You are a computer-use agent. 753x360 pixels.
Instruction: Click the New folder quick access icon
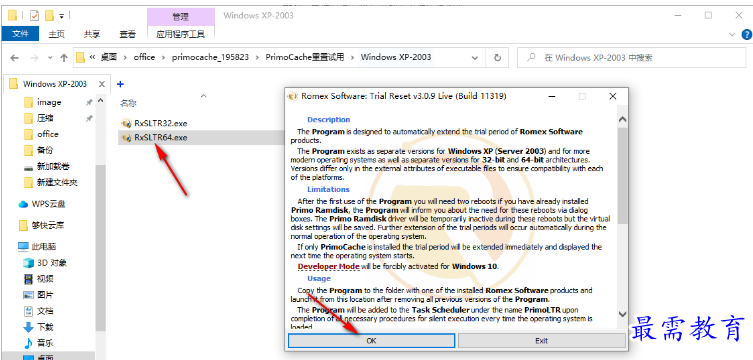(x=49, y=16)
